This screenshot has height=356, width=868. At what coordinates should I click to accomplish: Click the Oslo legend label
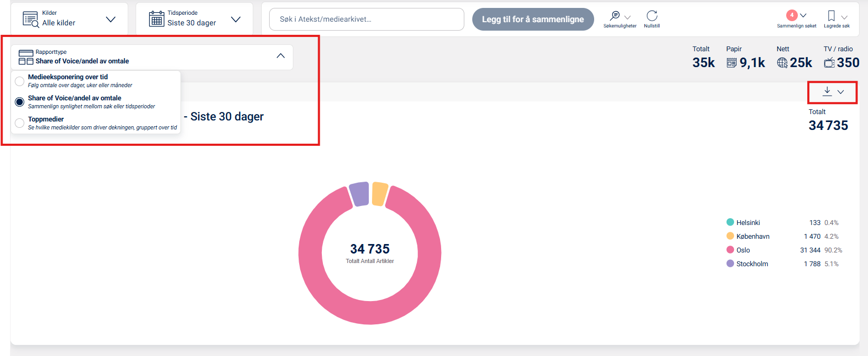coord(743,250)
